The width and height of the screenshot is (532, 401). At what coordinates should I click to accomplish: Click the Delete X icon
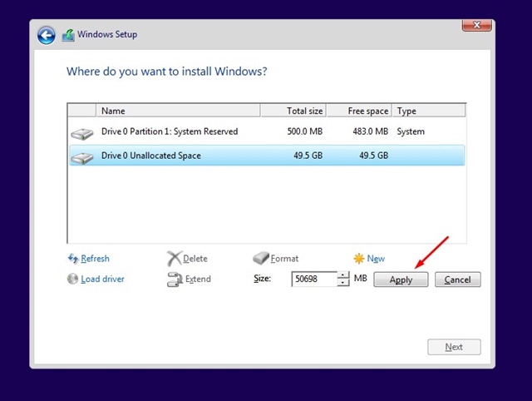(174, 259)
